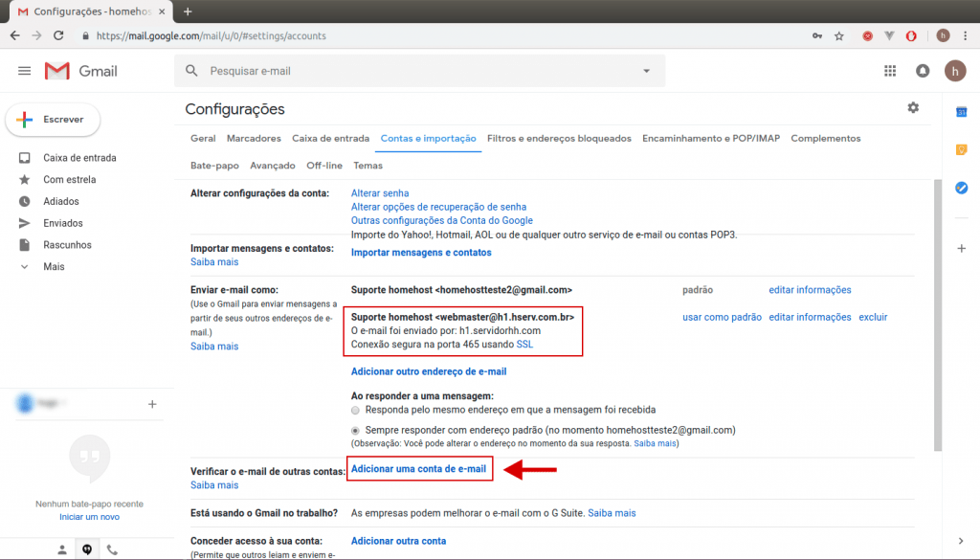Open the Off-line tab
This screenshot has width=980, height=560.
(324, 166)
